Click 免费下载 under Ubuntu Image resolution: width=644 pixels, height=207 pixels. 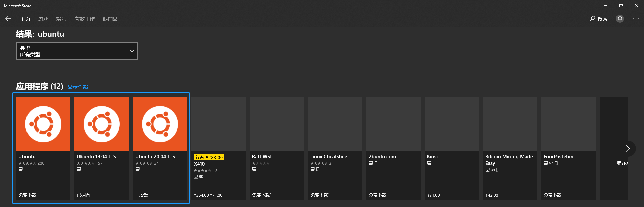tap(28, 195)
